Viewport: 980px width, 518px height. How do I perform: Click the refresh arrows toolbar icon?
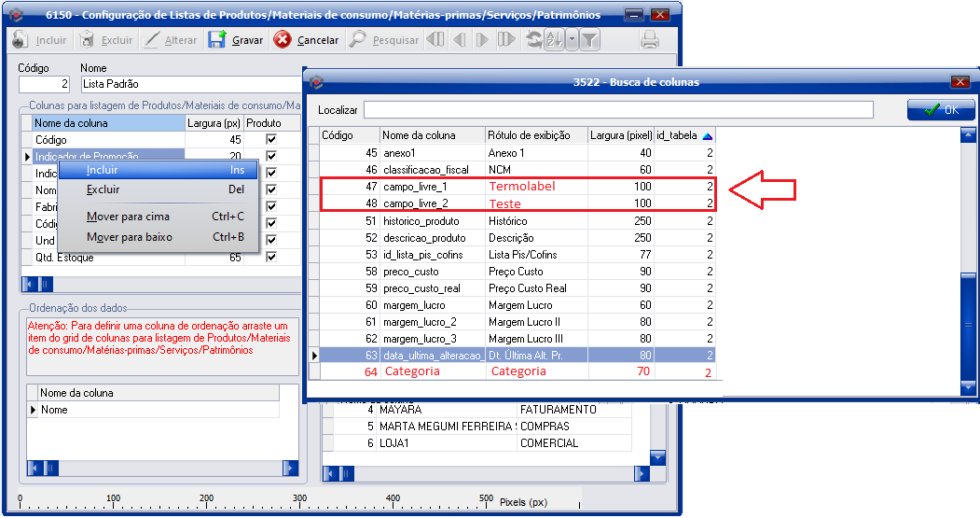click(534, 40)
